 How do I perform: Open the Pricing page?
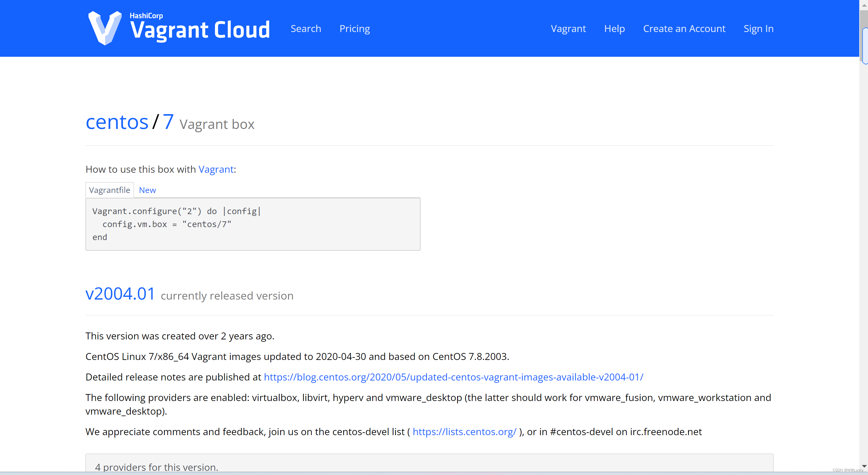tap(354, 29)
